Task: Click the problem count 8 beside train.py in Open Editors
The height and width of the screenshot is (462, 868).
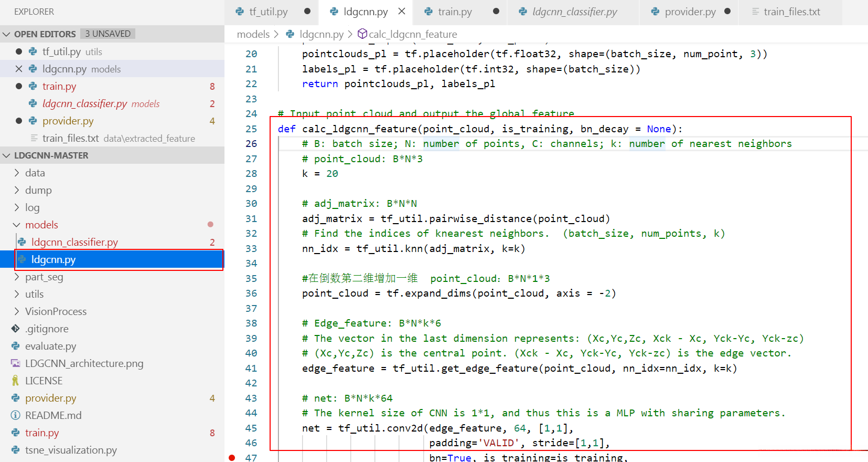Action: click(x=212, y=86)
